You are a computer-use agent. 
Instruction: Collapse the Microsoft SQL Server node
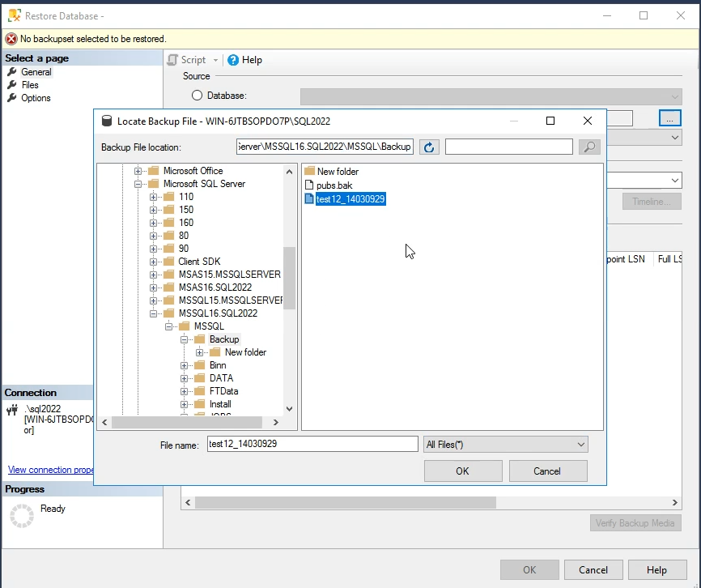138,184
